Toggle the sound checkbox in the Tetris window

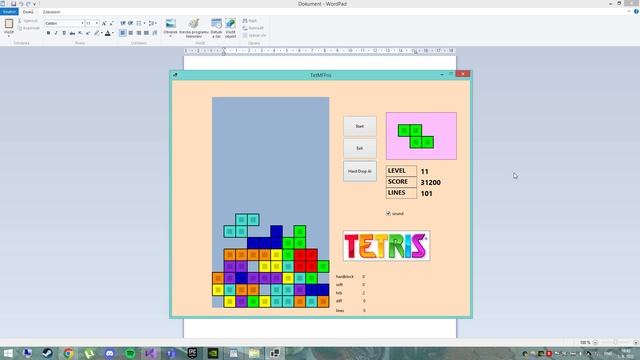click(x=388, y=213)
